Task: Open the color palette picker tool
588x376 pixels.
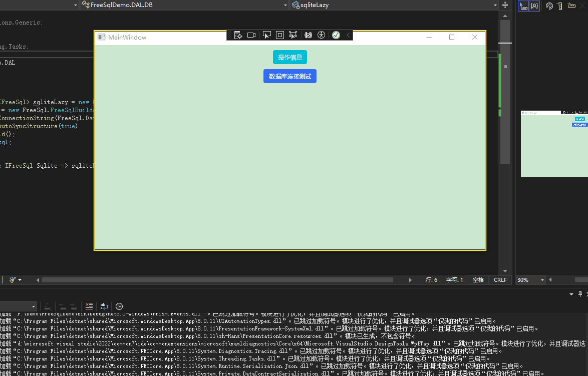Action: (x=549, y=6)
